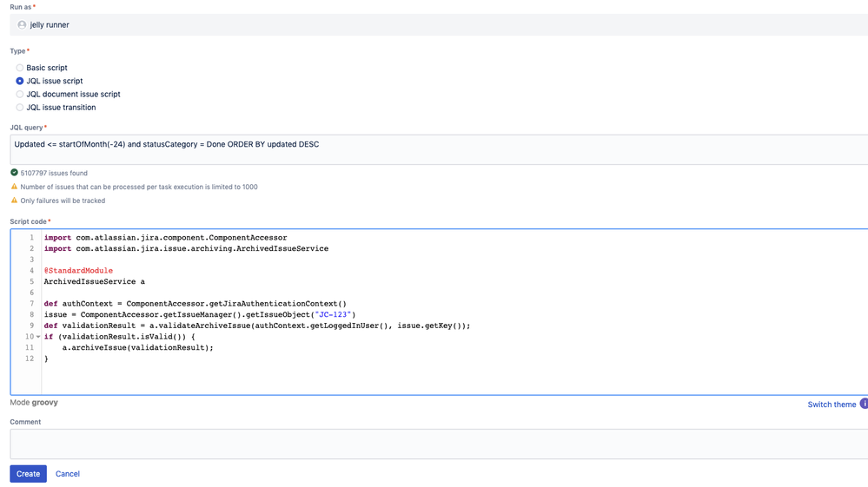The image size is (868, 487).
Task: Choose JQL issue transition type
Action: coord(20,108)
